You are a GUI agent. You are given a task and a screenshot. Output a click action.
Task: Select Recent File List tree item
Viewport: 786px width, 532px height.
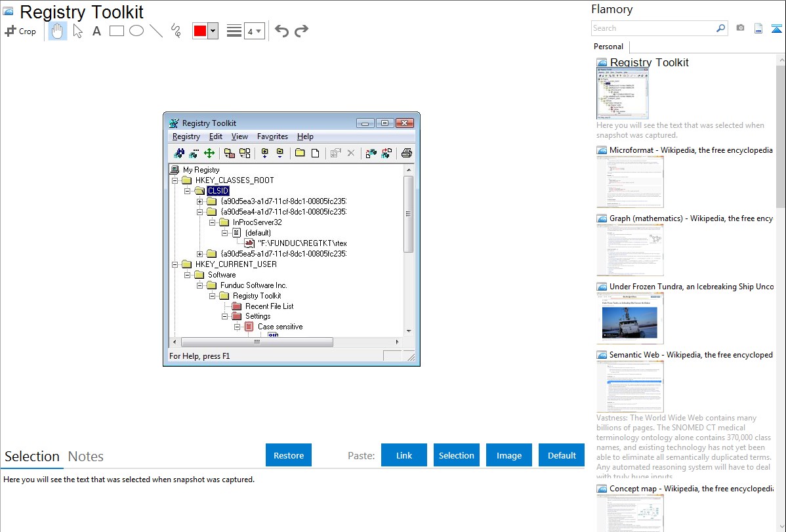(269, 306)
